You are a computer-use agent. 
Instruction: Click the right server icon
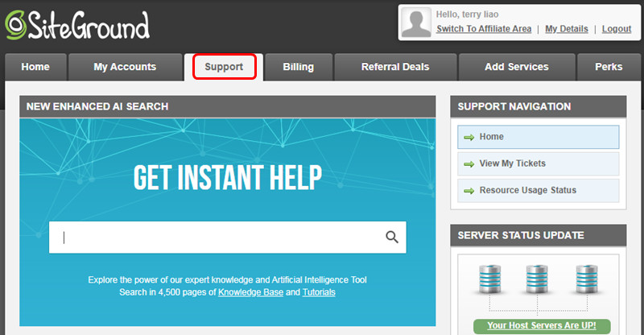587,279
